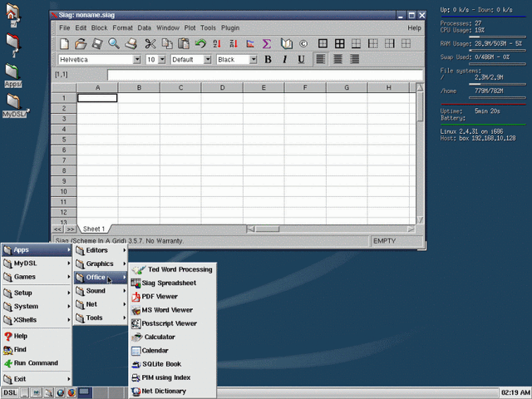Image resolution: width=532 pixels, height=399 pixels.
Task: Launch Firefox from the taskbar
Action: point(71,393)
